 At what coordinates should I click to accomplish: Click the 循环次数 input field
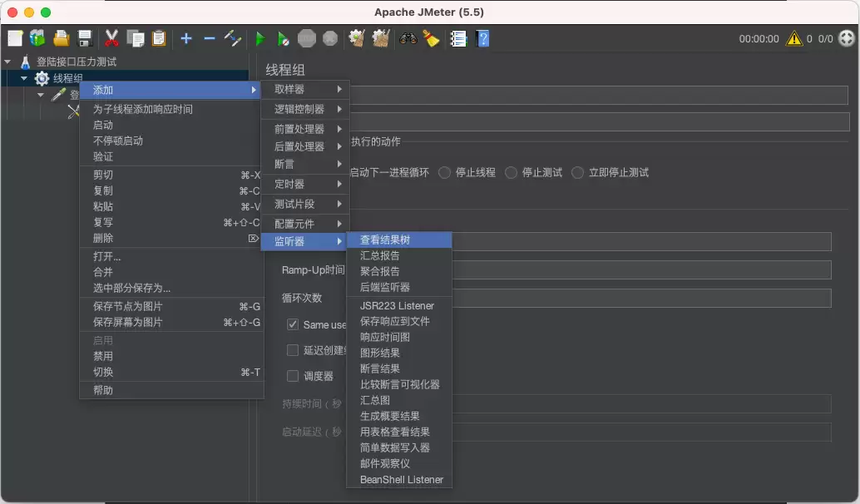(642, 299)
